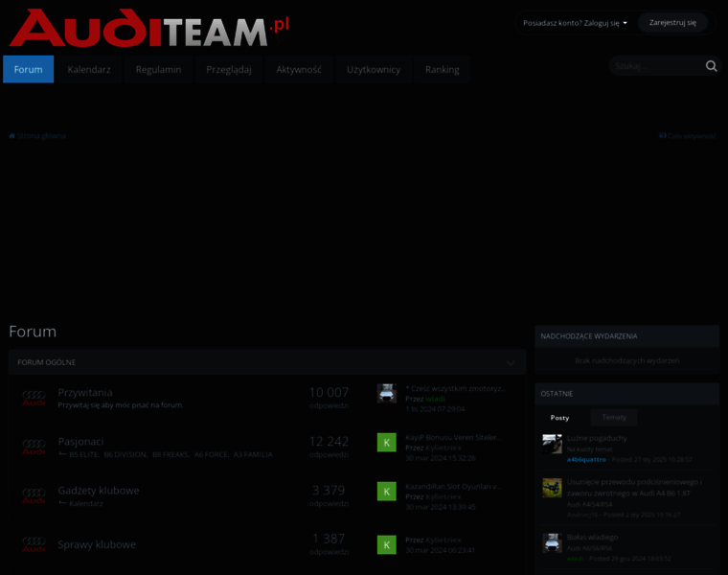Click the search magnifier icon
Viewport: 728px width, 575px height.
(711, 66)
